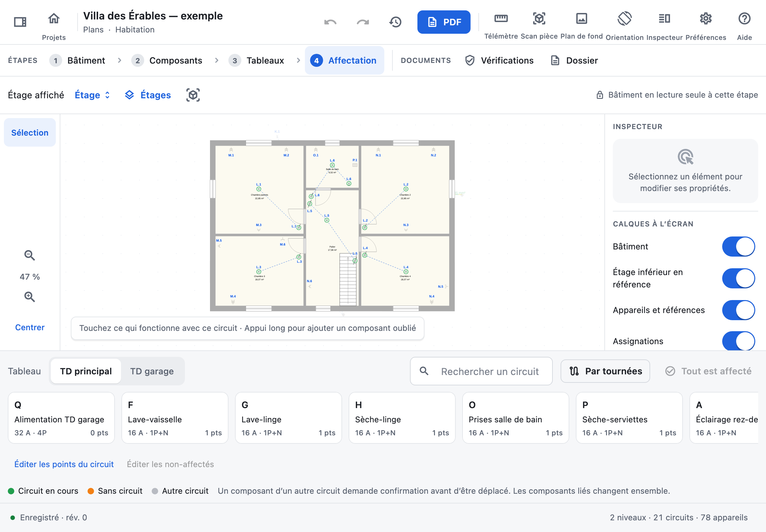Select circuit card Q Alimentation TD garage

61,418
